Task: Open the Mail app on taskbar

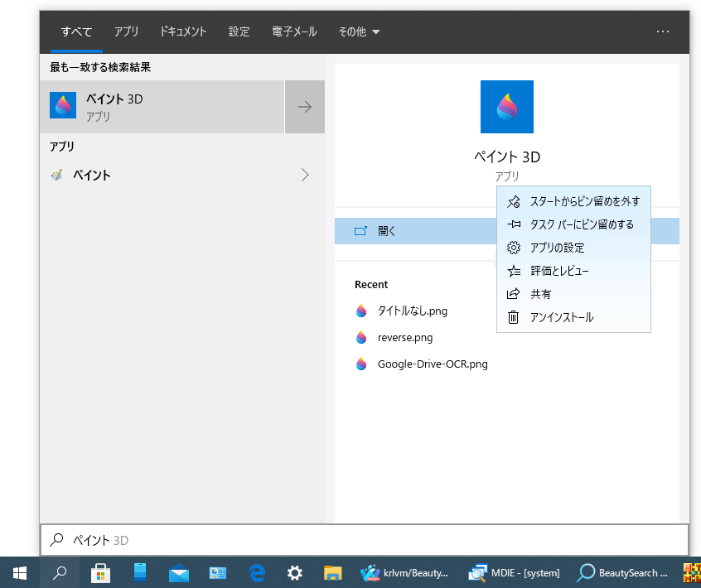Action: pyautogui.click(x=179, y=572)
